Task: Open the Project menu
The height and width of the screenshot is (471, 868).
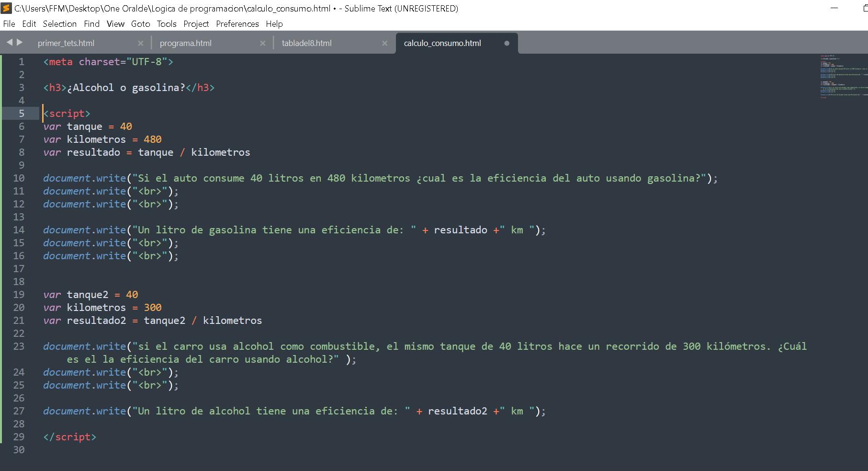Action: tap(196, 24)
